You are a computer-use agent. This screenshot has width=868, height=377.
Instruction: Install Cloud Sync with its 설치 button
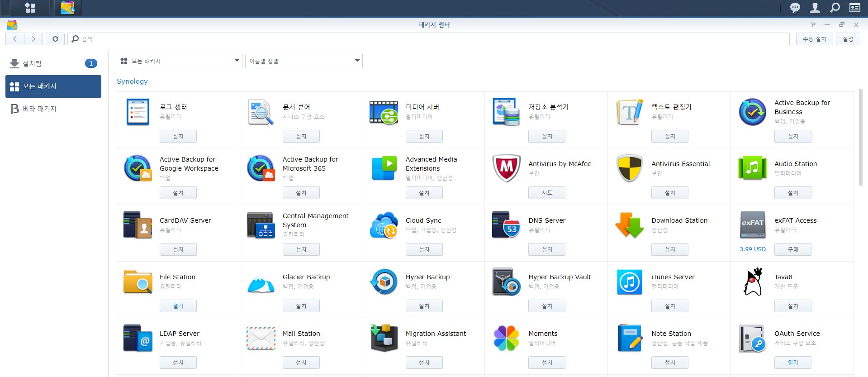click(x=424, y=249)
